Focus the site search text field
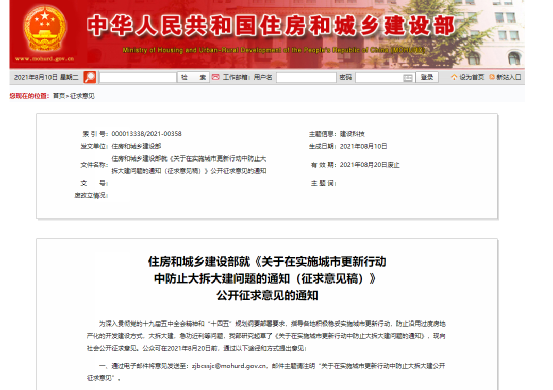This screenshot has width=553, height=390. point(138,78)
